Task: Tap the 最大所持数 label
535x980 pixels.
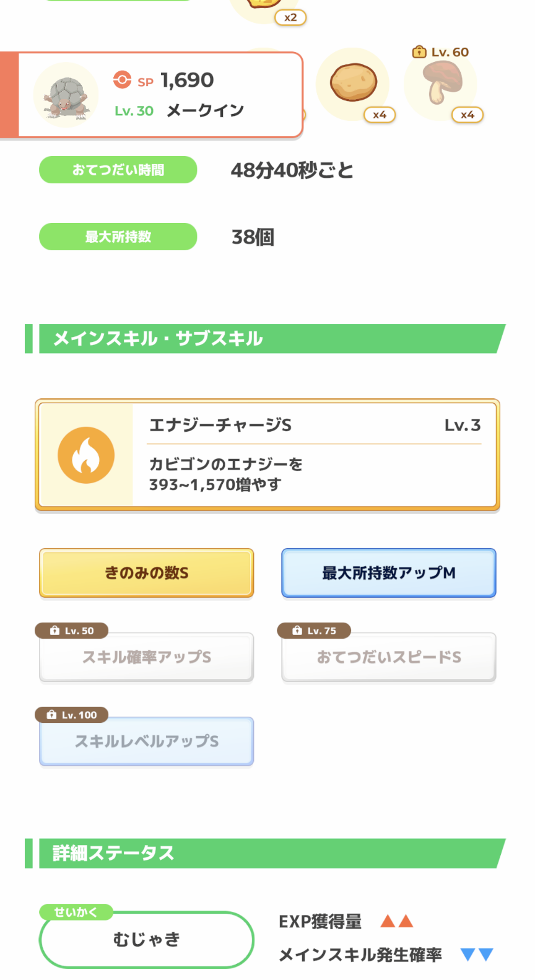Action: (118, 237)
